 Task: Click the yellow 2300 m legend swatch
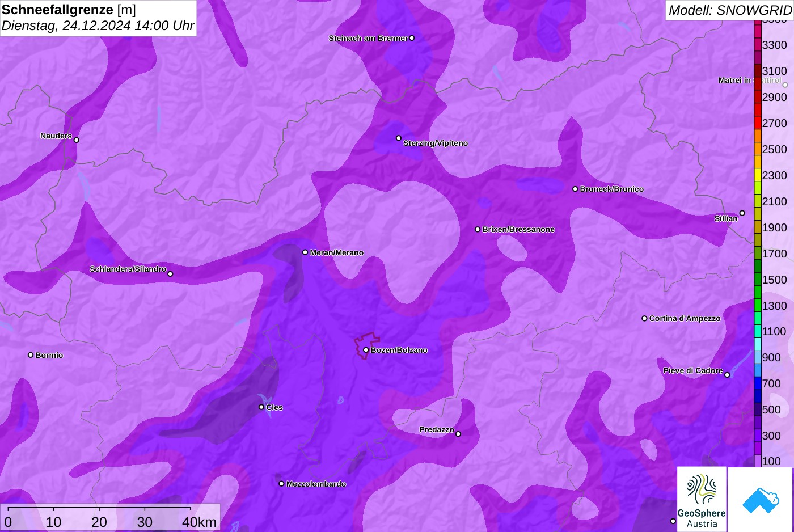tap(758, 175)
